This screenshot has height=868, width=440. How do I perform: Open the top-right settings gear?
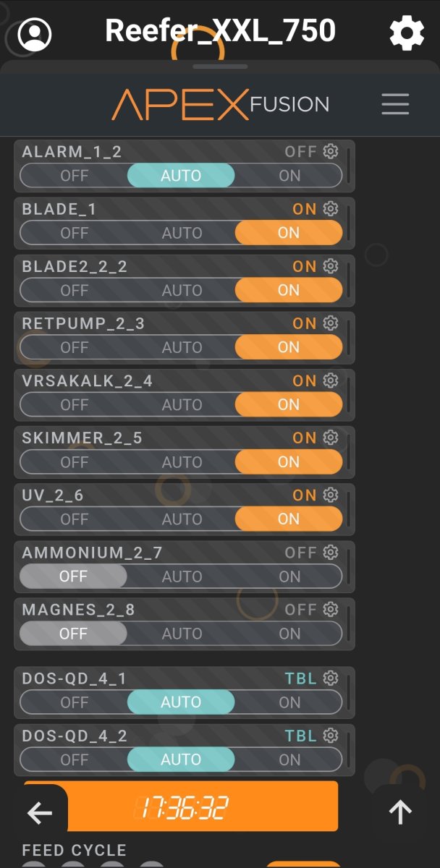tap(407, 33)
